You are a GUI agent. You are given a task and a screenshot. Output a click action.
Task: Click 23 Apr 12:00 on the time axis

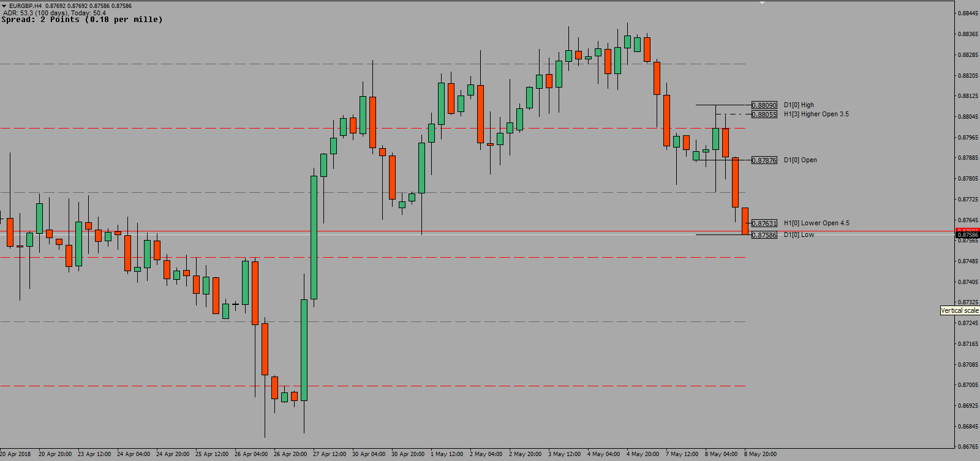point(94,454)
